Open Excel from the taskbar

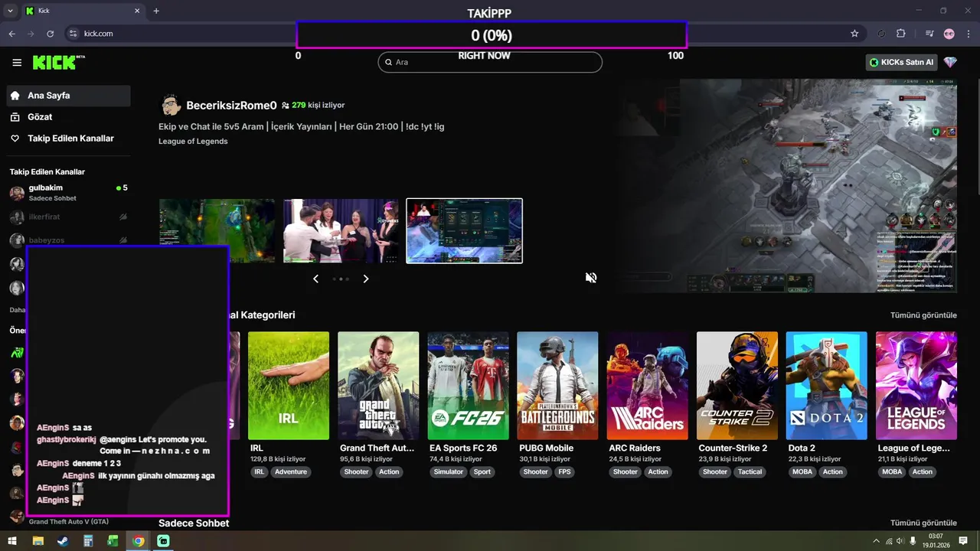113,541
